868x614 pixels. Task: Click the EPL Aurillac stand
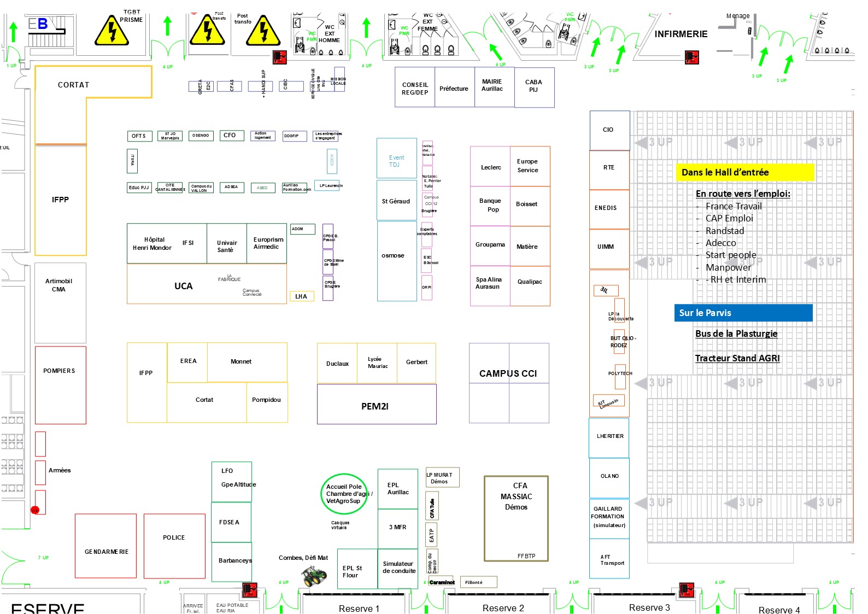click(x=398, y=489)
